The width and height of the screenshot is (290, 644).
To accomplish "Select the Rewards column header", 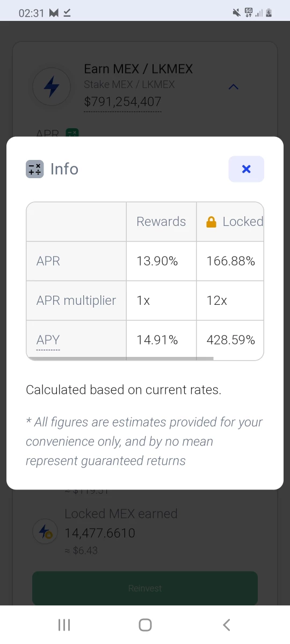I will click(161, 222).
